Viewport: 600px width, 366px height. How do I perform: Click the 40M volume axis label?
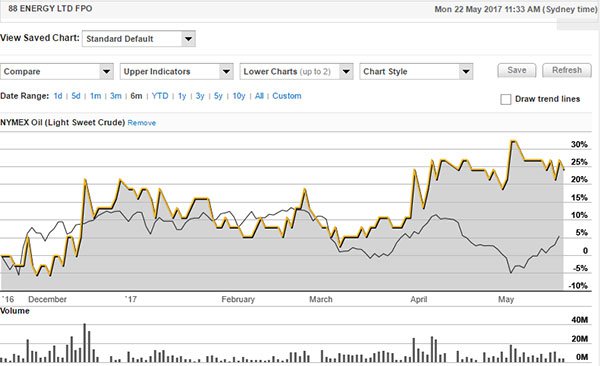click(579, 320)
